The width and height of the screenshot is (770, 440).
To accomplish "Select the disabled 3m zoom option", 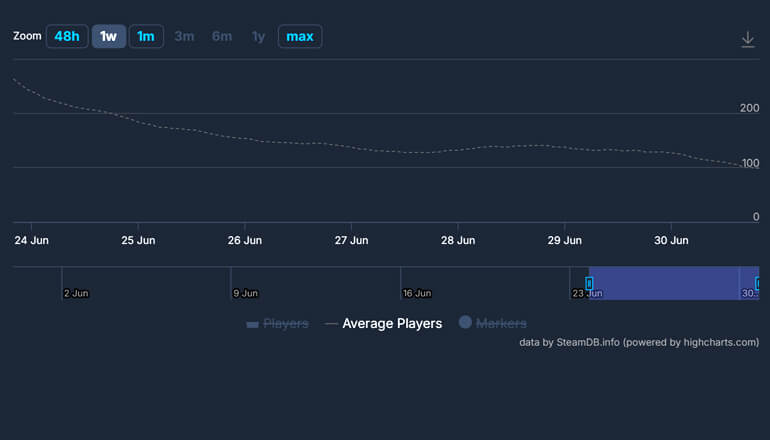I will tap(184, 37).
